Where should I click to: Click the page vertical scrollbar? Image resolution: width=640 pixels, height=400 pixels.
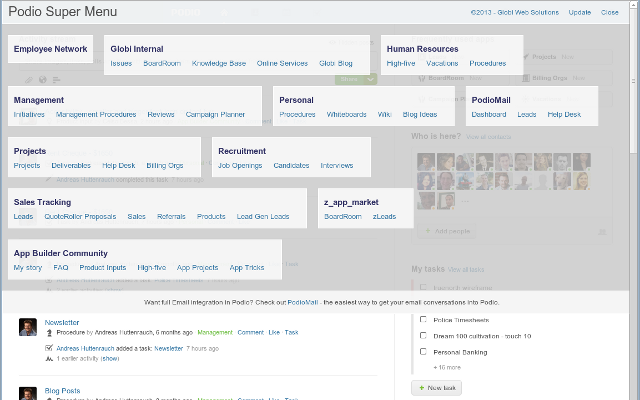click(634, 200)
